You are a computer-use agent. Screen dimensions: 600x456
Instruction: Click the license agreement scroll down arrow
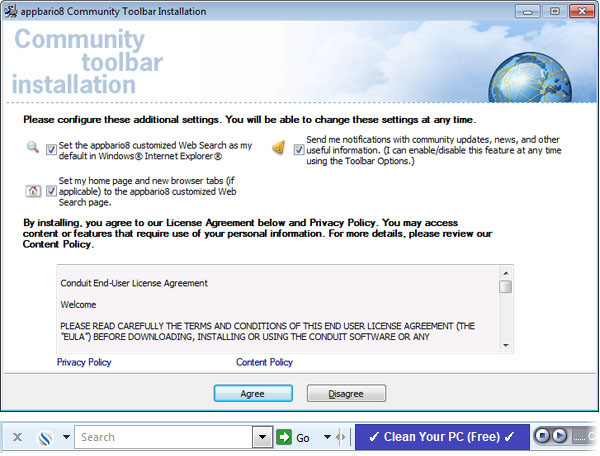(505, 345)
